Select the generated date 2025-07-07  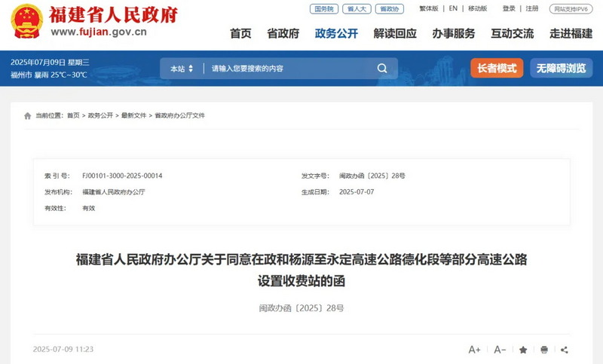[357, 192]
